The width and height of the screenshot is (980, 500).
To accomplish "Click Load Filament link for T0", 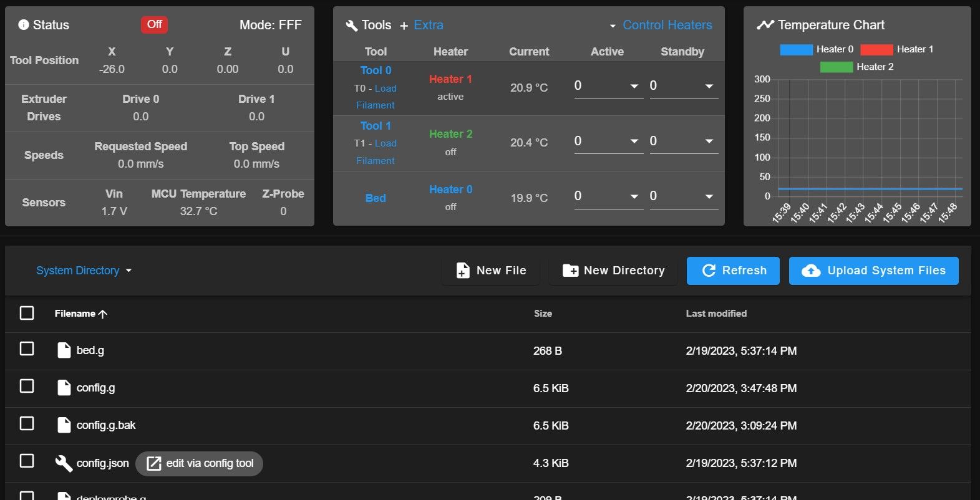I will coord(376,97).
